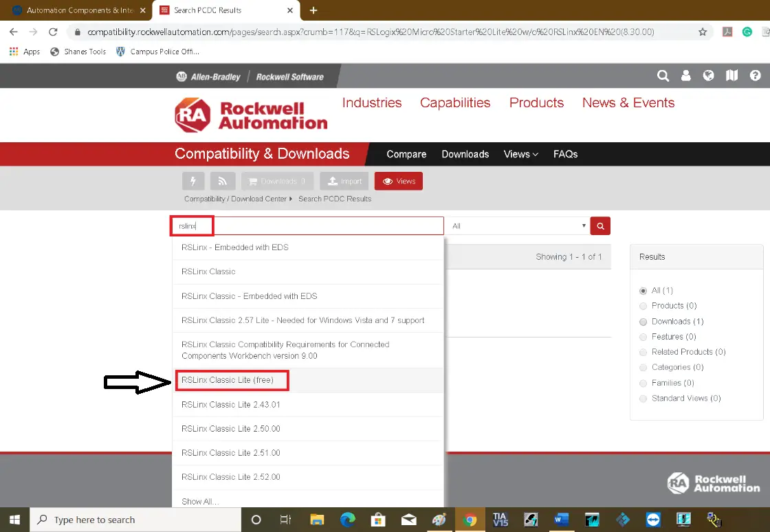Open Windows Start menu
Viewport: 770px width, 532px height.
point(14,520)
